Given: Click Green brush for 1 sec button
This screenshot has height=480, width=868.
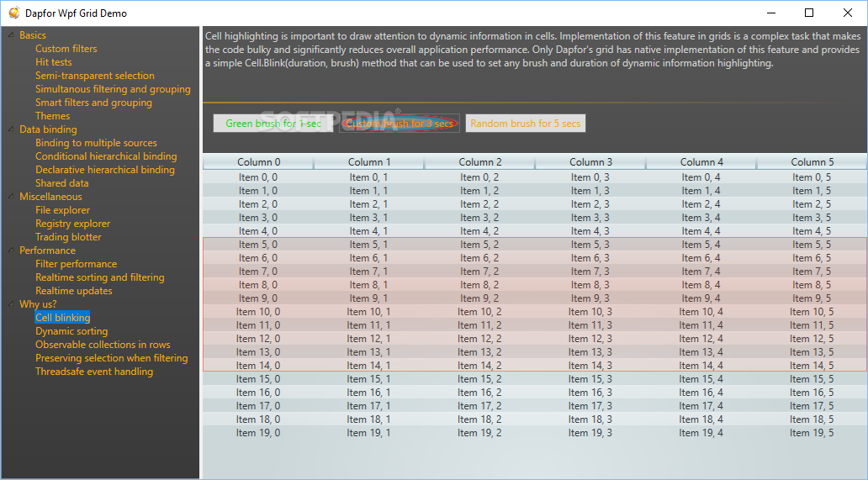Looking at the screenshot, I should (273, 124).
